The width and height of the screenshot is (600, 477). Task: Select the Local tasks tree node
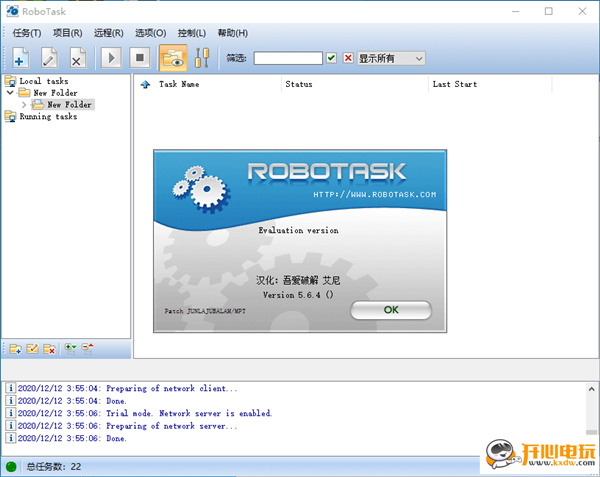44,81
